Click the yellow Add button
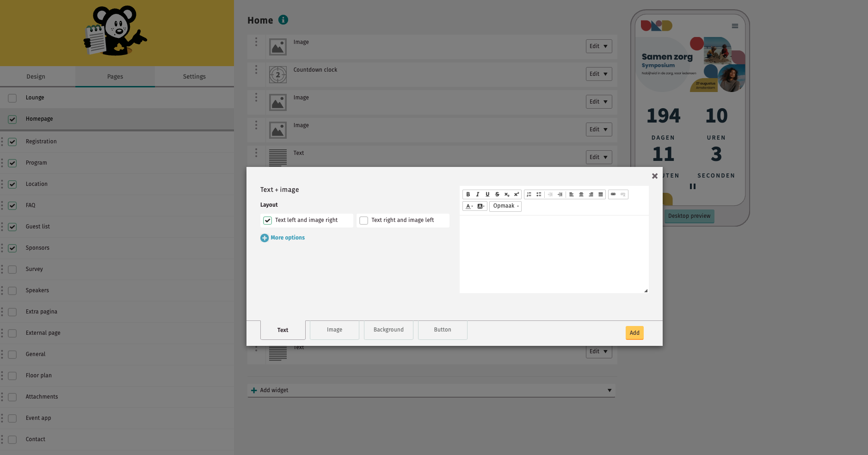The width and height of the screenshot is (868, 455). [634, 333]
